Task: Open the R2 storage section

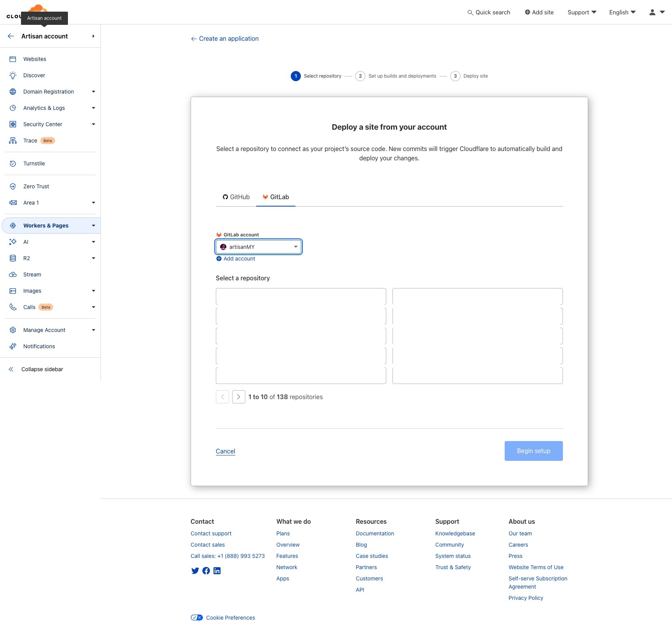Action: tap(26, 258)
